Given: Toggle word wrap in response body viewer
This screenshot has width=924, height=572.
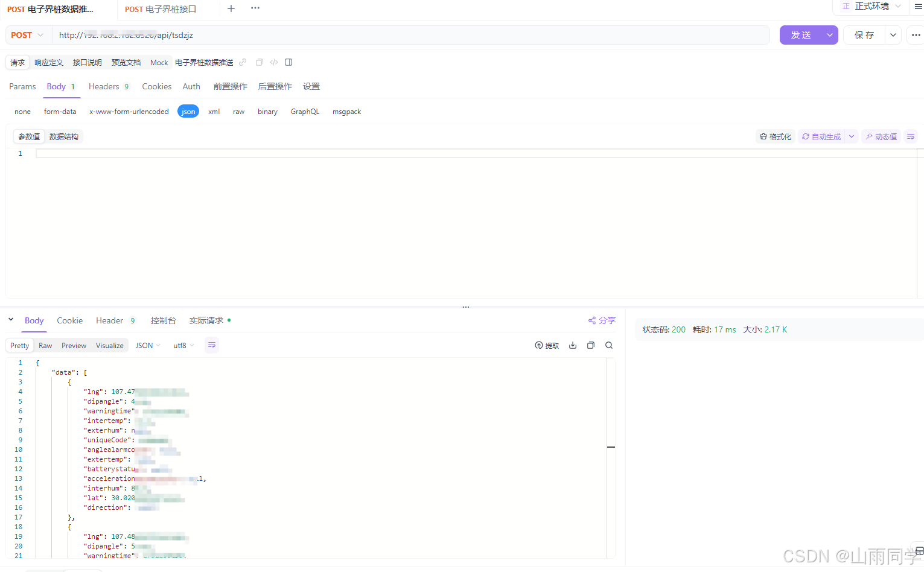Looking at the screenshot, I should [x=212, y=345].
